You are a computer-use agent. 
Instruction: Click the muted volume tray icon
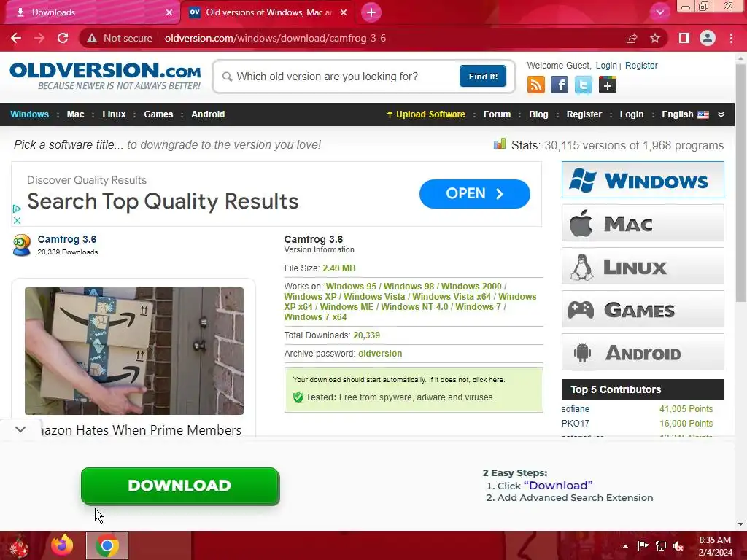[678, 546]
